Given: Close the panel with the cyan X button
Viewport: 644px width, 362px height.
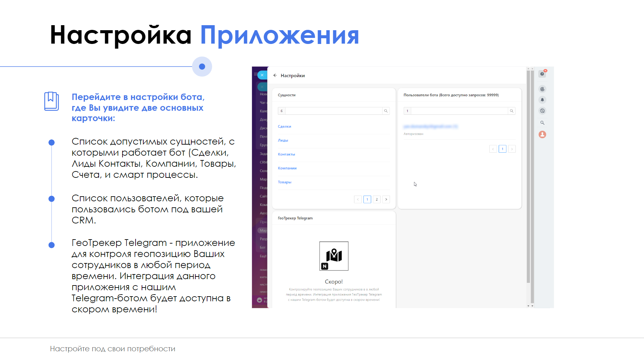Looking at the screenshot, I should [262, 75].
